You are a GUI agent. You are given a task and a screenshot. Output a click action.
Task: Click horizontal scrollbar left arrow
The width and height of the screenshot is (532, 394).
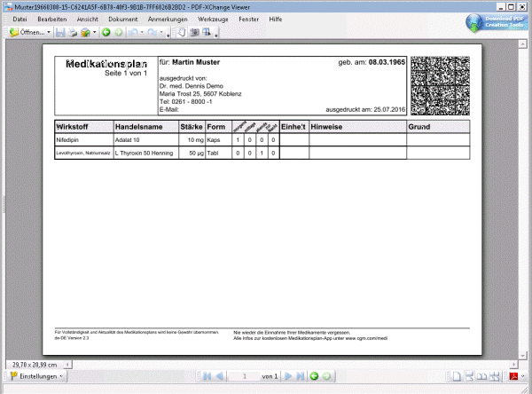(67, 365)
